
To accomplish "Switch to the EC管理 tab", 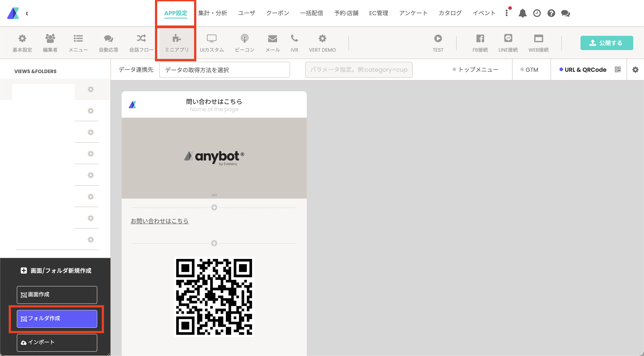I will [379, 13].
